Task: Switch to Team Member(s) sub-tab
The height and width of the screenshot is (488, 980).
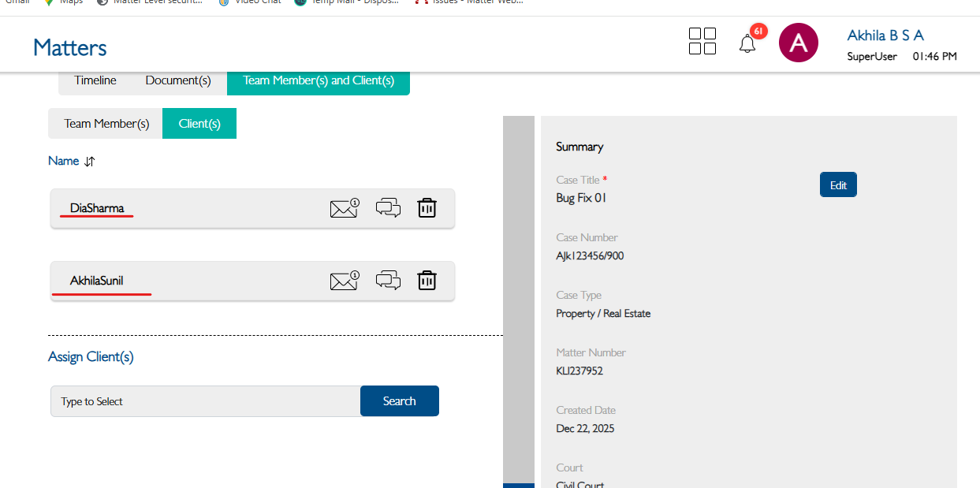Action: pyautogui.click(x=106, y=124)
